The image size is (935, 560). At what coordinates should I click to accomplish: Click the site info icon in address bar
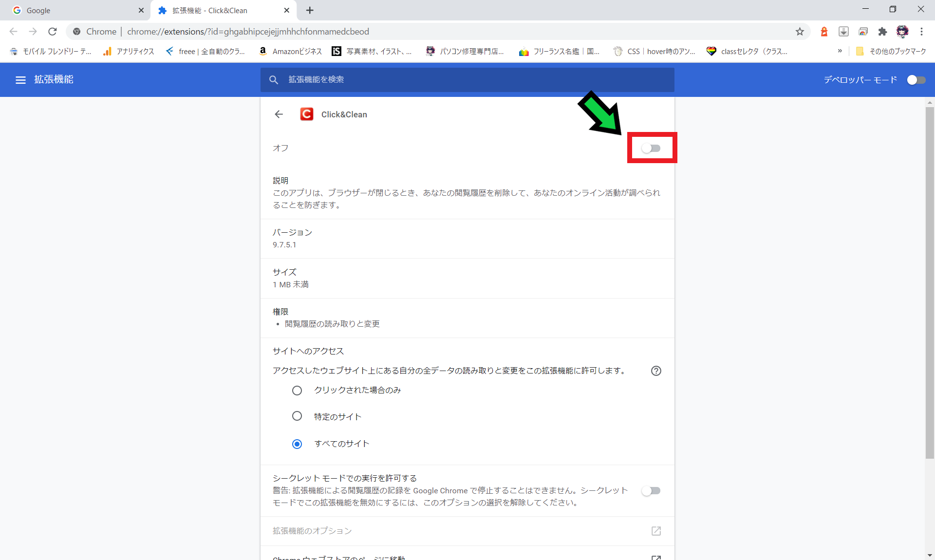(76, 32)
